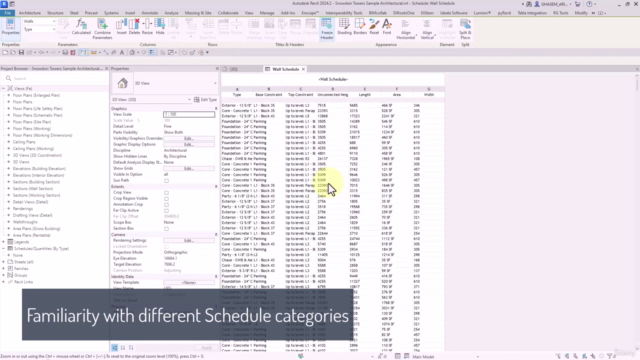The height and width of the screenshot is (360, 640).
Task: Expand the Sheets (all) tree node
Action: 4,262
